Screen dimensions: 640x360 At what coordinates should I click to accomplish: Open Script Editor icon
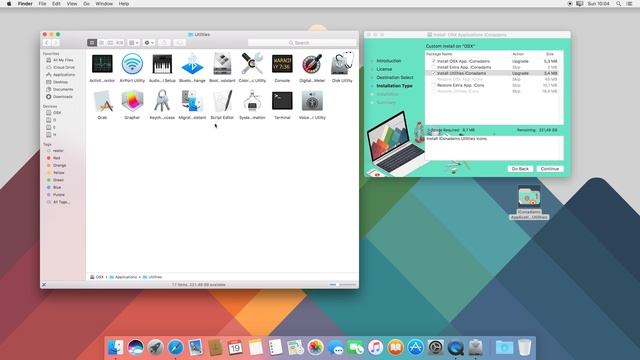(x=222, y=101)
